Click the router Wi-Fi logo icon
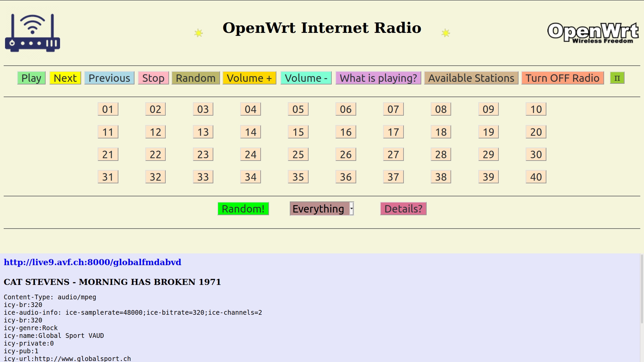The image size is (644, 362). pyautogui.click(x=33, y=33)
